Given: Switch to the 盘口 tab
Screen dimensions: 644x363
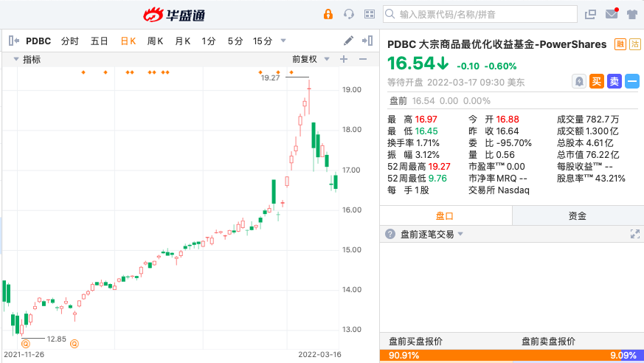Looking at the screenshot, I should 446,215.
